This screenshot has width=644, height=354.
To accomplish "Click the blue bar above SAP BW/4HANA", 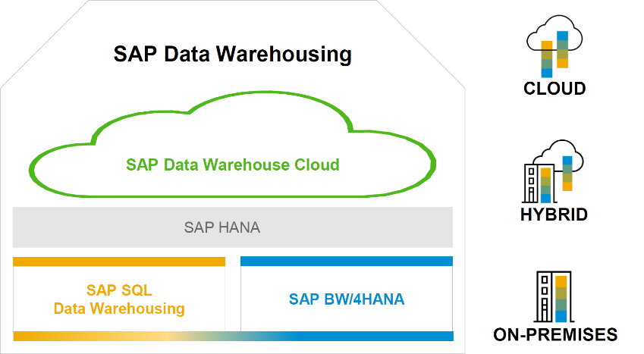I will (347, 262).
